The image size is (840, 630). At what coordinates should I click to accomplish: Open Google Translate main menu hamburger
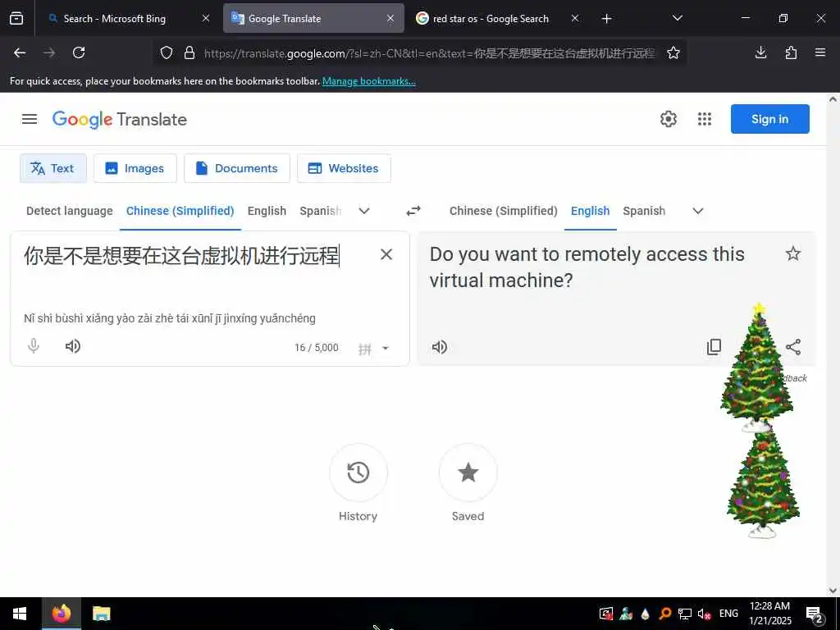(x=30, y=119)
